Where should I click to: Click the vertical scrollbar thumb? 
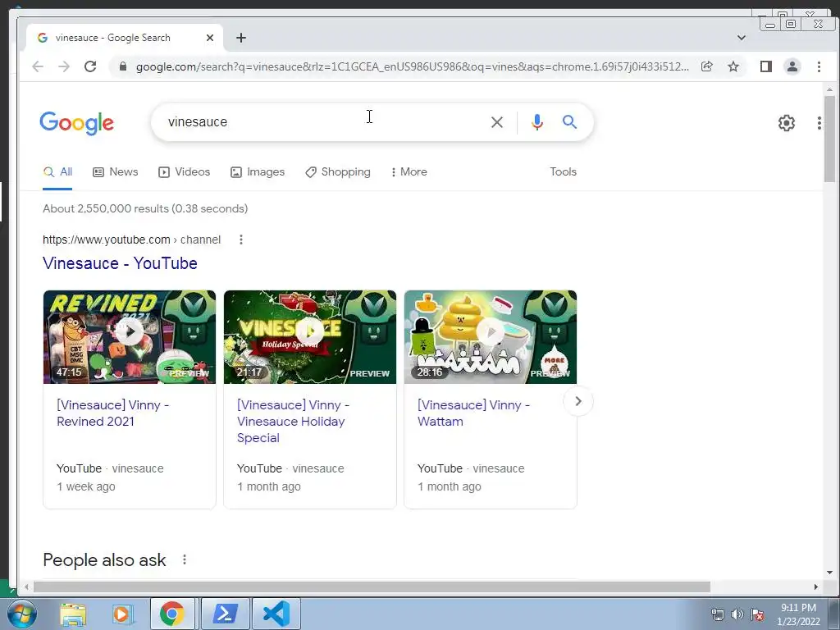(829, 139)
